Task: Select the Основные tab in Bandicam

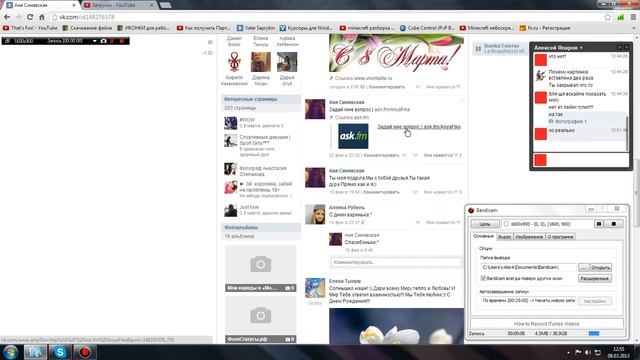Action: [x=483, y=236]
